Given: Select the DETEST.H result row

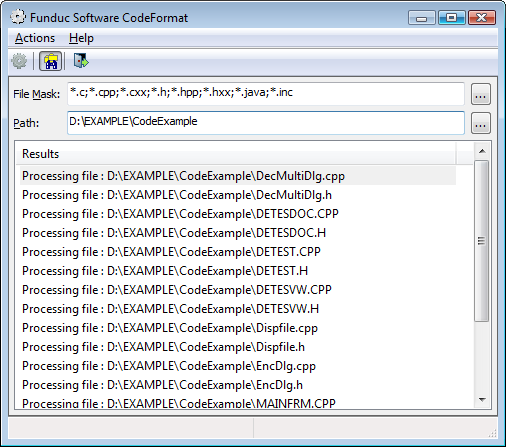Looking at the screenshot, I should pyautogui.click(x=238, y=271).
